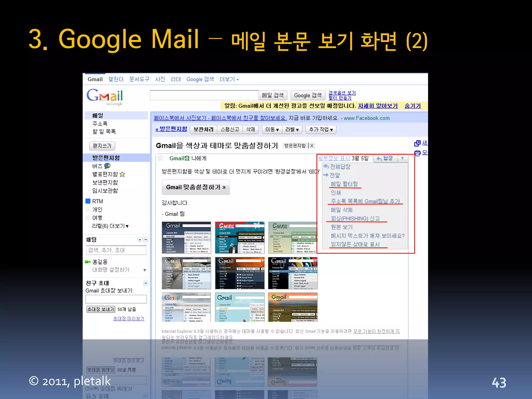Select 메일 필터링 menu entry
This screenshot has height=399, width=532.
(344, 184)
